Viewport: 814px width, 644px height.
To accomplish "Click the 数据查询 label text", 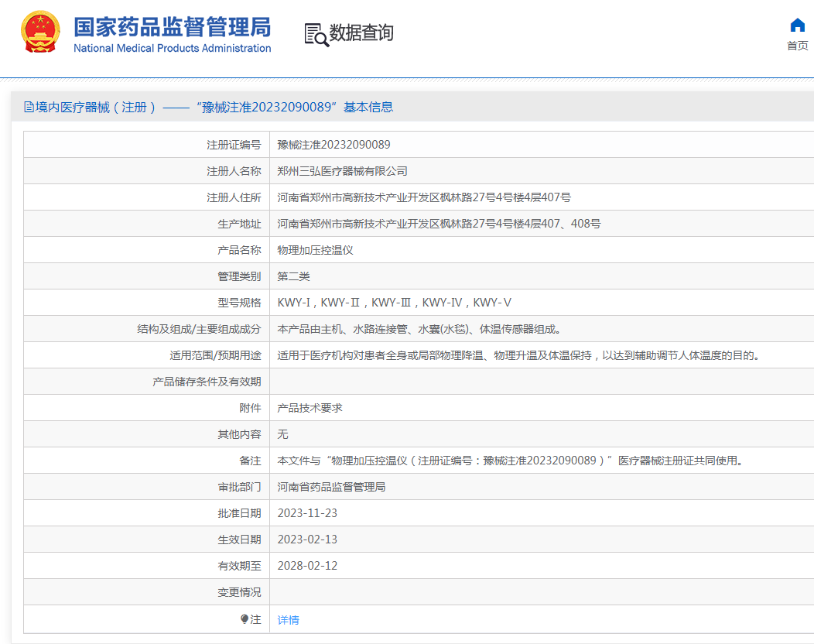I will click(360, 33).
